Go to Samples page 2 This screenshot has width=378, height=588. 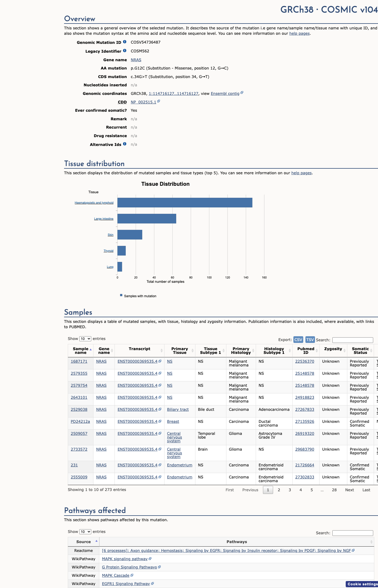tap(279, 490)
